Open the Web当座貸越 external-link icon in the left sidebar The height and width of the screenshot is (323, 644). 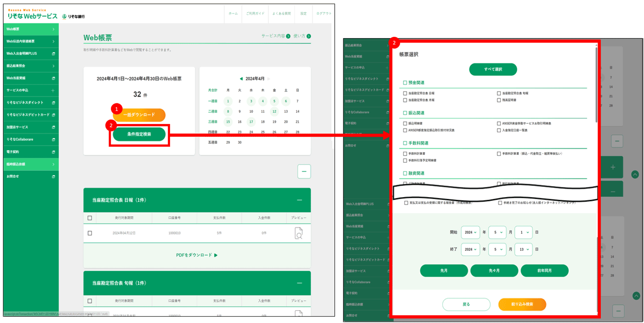54,78
